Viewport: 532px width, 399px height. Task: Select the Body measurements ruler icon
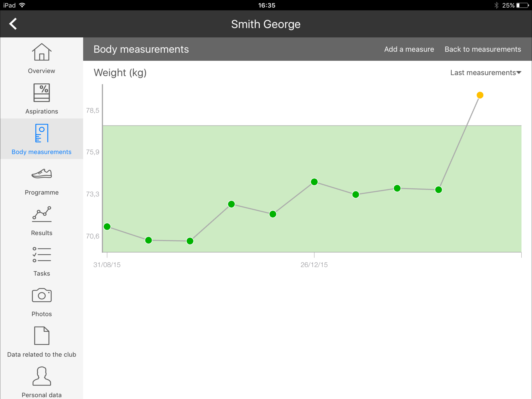coord(42,133)
